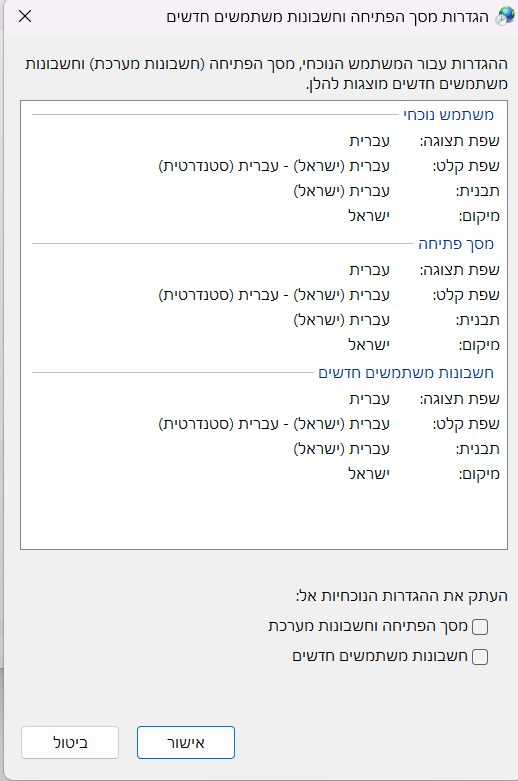Click the 'ישראל' location value under 'משתמש נוכחי'
518x781 pixels.
369,216
